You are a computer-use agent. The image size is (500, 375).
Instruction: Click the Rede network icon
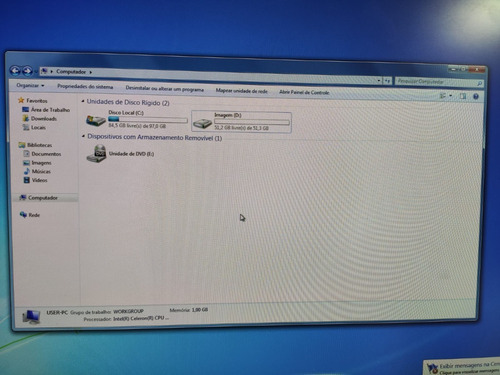pyautogui.click(x=23, y=214)
